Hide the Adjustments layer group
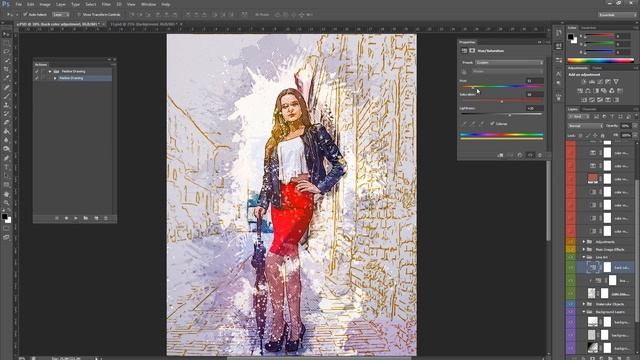Viewport: 640px width, 360px height. coord(571,242)
